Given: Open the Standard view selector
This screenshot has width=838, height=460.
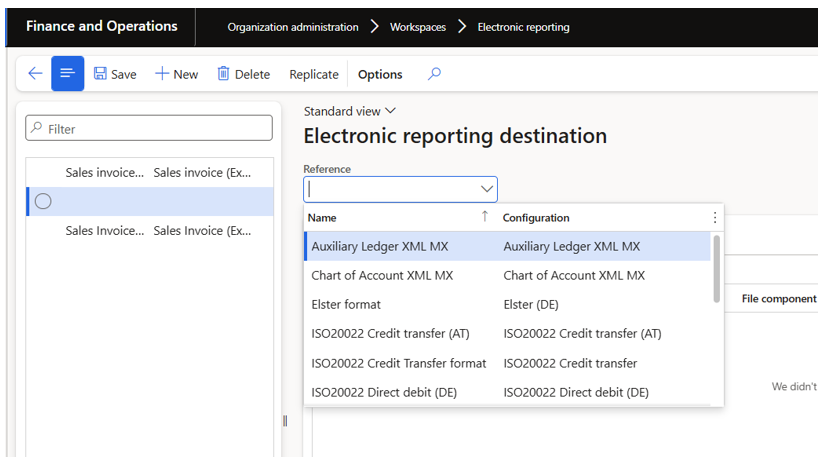Looking at the screenshot, I should tap(350, 111).
